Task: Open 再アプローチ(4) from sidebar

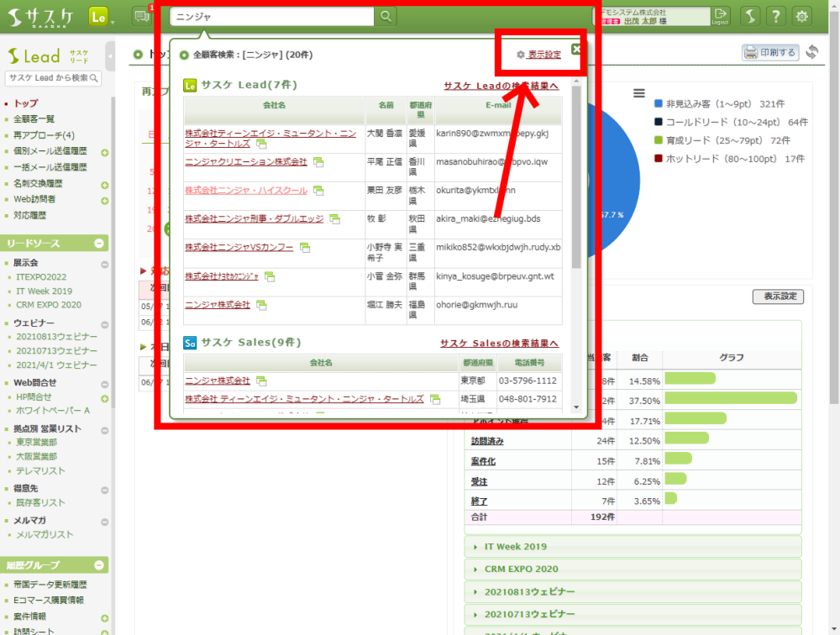Action: (44, 135)
